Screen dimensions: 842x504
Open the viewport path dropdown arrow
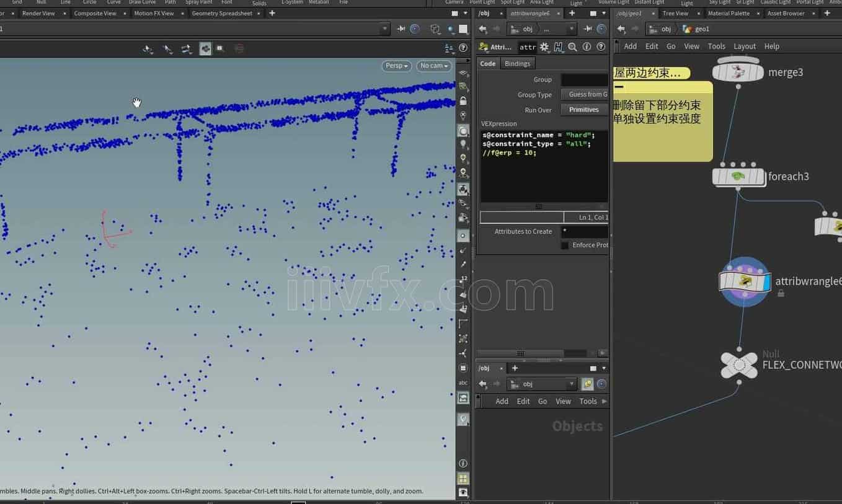(385, 29)
